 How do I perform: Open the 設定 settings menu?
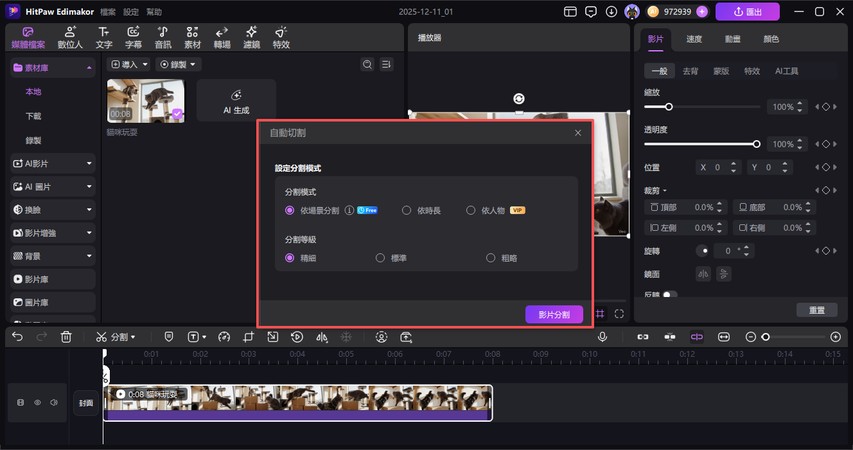click(x=131, y=11)
